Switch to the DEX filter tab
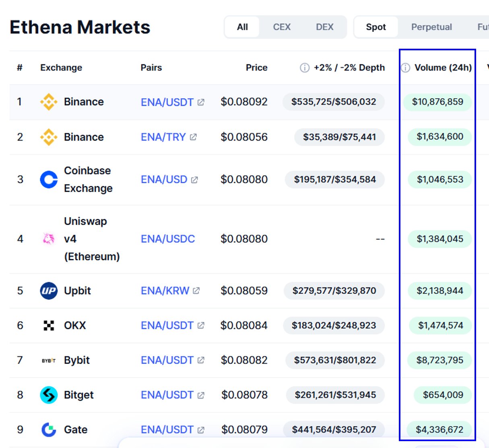Viewport: 489px width, 448px height. click(324, 27)
